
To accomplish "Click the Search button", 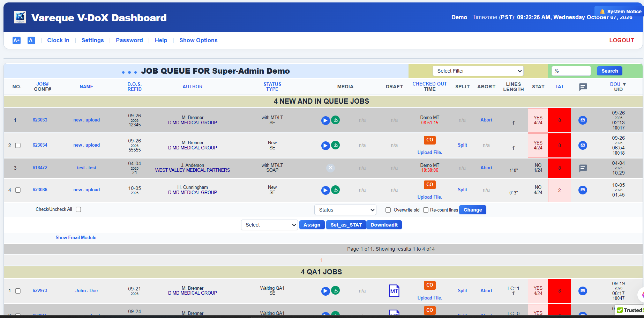I will click(x=609, y=71).
